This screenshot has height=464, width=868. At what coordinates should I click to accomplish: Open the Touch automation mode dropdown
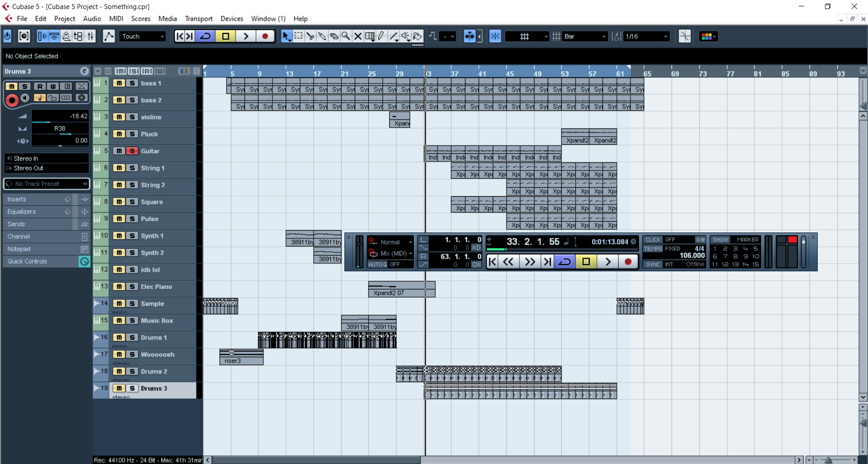point(143,36)
